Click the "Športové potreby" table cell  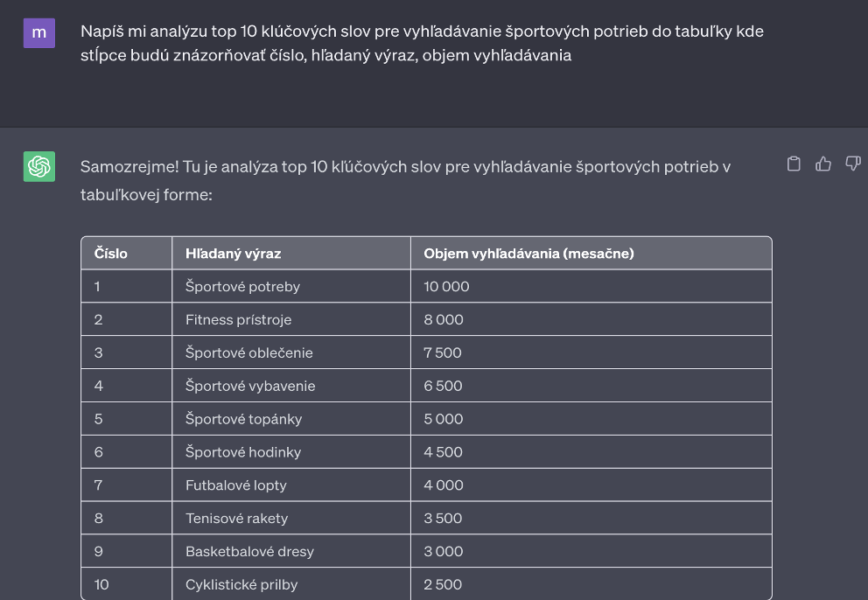click(242, 287)
